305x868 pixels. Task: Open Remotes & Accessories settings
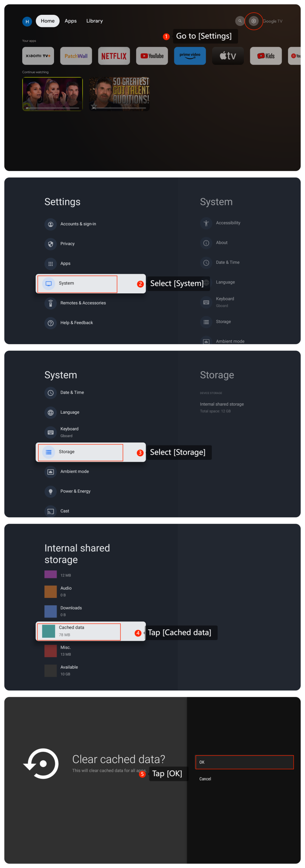[83, 303]
